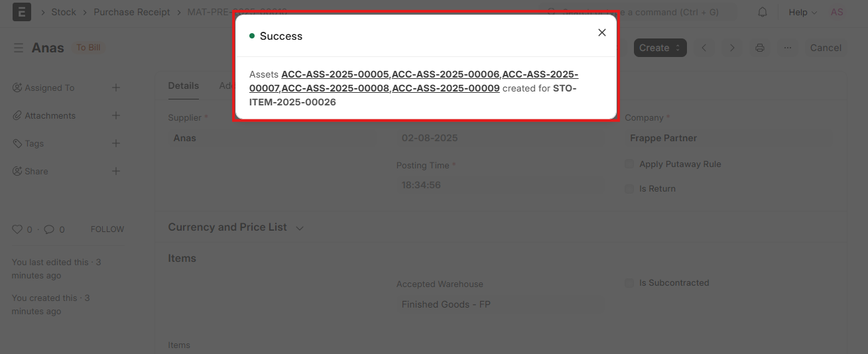The height and width of the screenshot is (354, 868).
Task: Switch to the Details tab
Action: coord(184,86)
